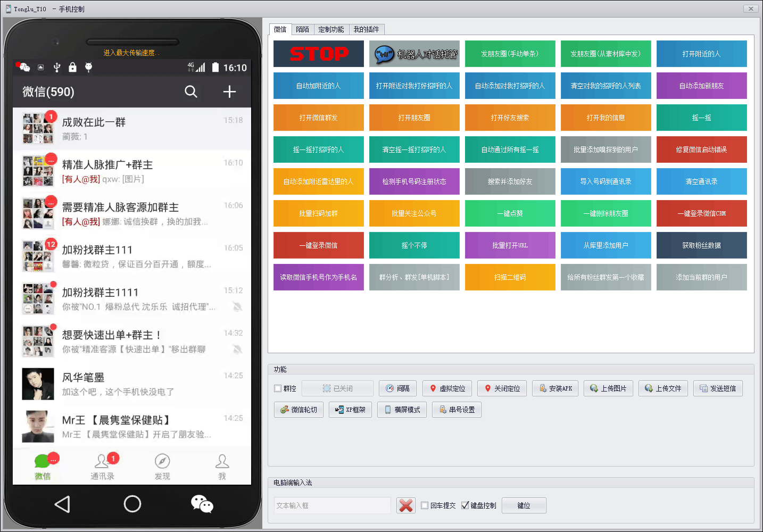Open the 发现 discover tab in phone

[x=162, y=467]
